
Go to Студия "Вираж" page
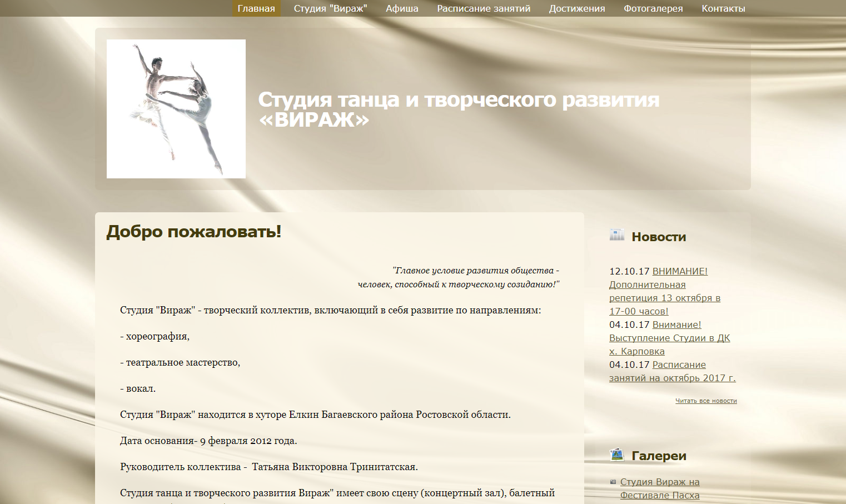pyautogui.click(x=330, y=8)
